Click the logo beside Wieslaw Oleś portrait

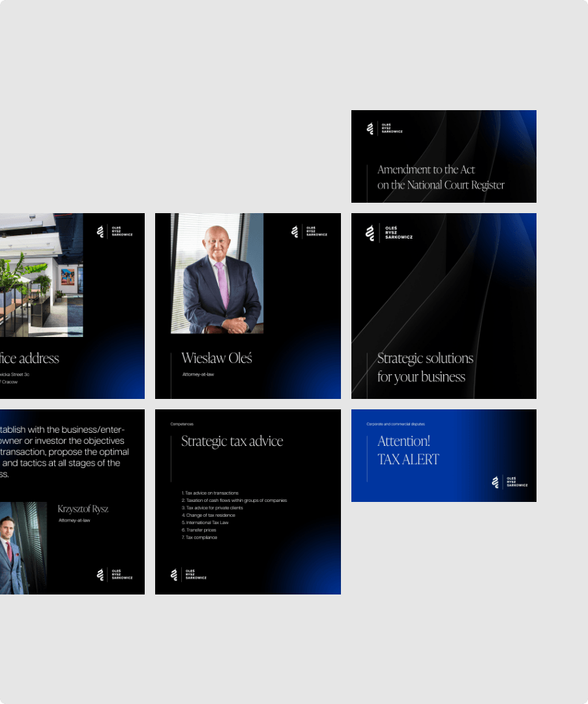pyautogui.click(x=309, y=231)
